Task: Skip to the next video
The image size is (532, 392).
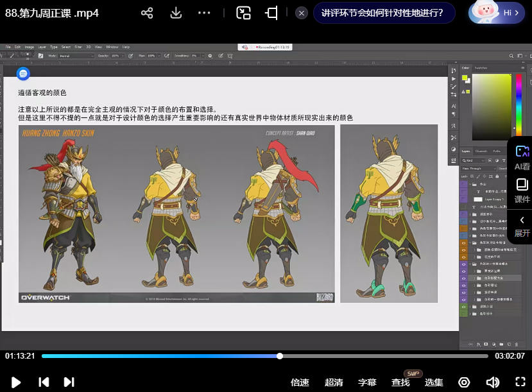Action: (x=69, y=382)
